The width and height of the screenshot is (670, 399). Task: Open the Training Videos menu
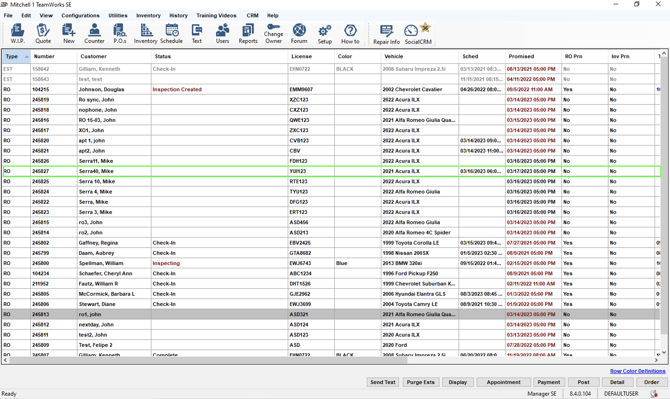tap(216, 15)
